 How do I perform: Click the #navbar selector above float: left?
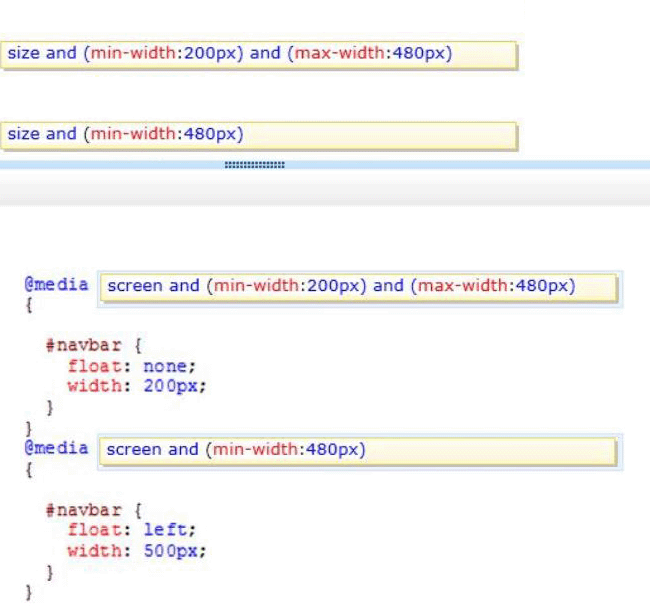[80, 510]
